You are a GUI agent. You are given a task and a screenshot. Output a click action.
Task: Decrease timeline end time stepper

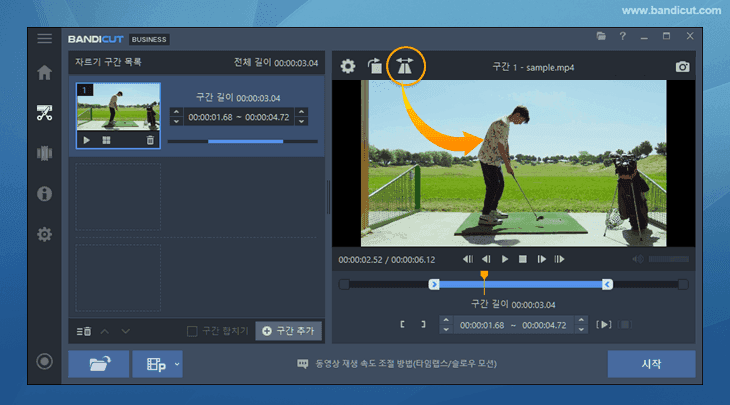(581, 330)
